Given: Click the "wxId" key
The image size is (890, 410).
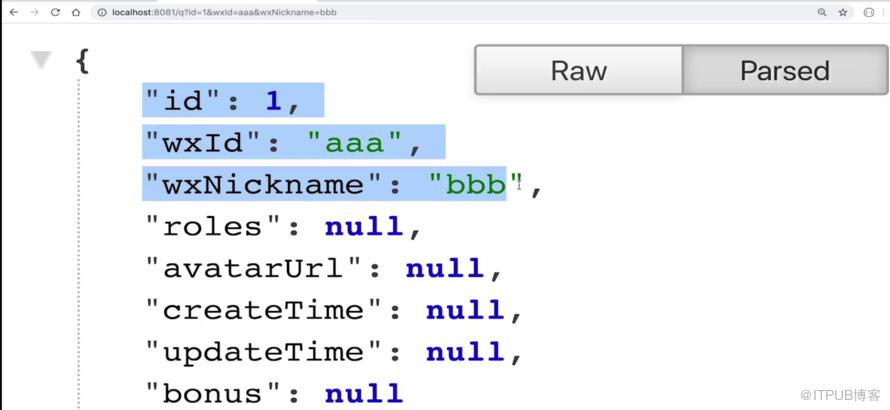Looking at the screenshot, I should pyautogui.click(x=202, y=144).
